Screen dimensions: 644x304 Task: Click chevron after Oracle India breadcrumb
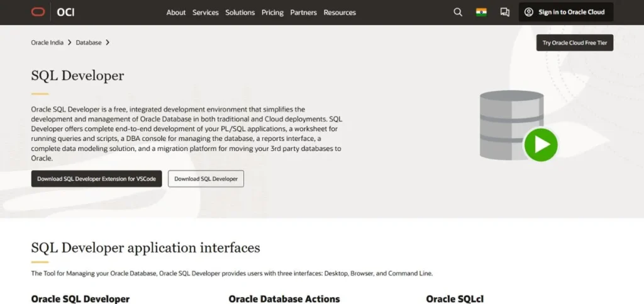[69, 43]
